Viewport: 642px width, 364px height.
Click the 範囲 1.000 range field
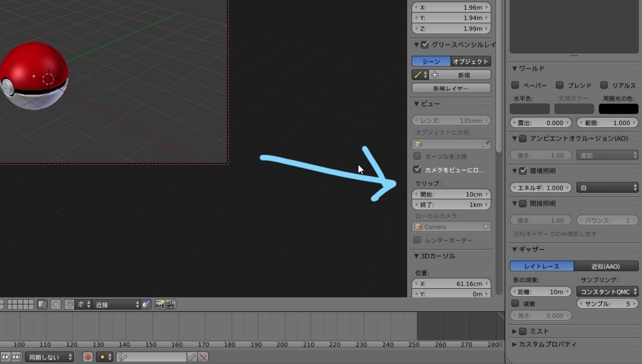coord(607,123)
